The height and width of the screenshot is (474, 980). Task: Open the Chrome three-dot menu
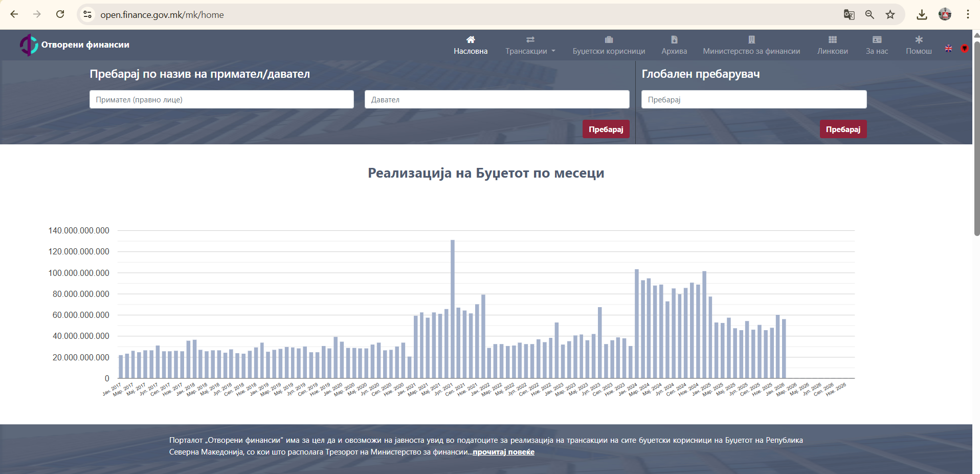point(968,15)
